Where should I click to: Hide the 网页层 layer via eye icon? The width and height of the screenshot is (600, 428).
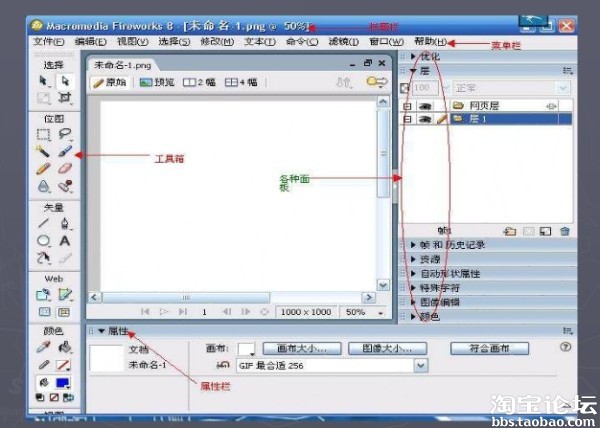tap(424, 105)
